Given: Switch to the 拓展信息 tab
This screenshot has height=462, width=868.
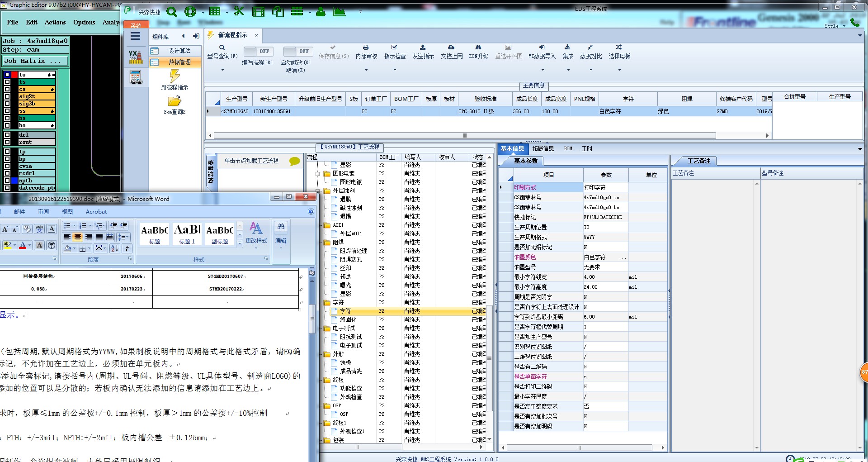Looking at the screenshot, I should click(543, 148).
